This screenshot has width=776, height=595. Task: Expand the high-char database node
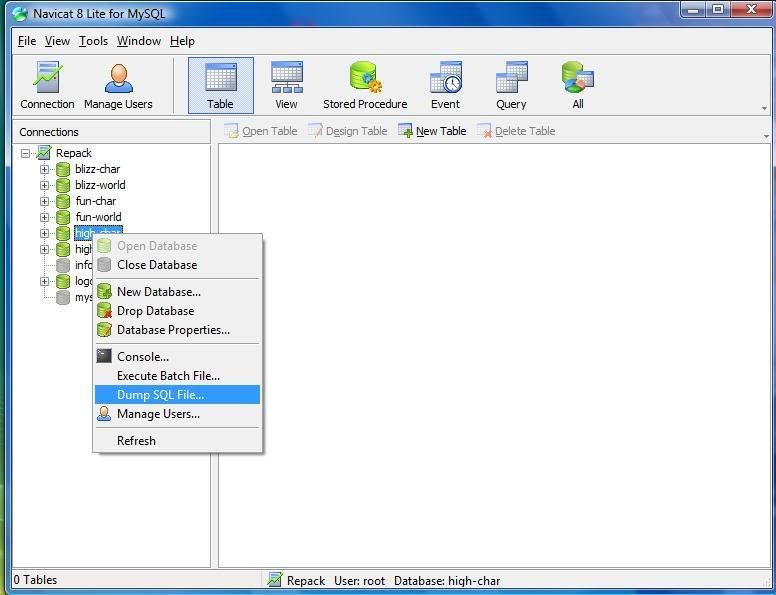pos(45,233)
